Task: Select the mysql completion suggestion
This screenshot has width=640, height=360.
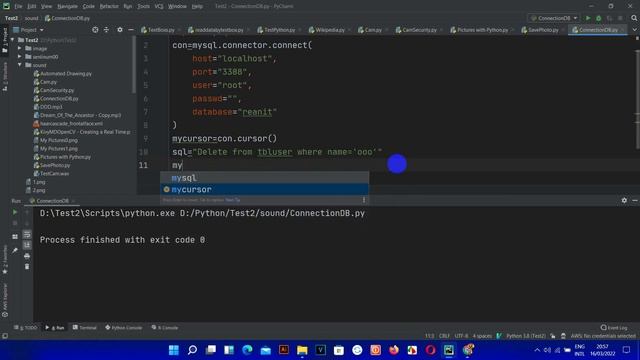Action: [x=264, y=178]
